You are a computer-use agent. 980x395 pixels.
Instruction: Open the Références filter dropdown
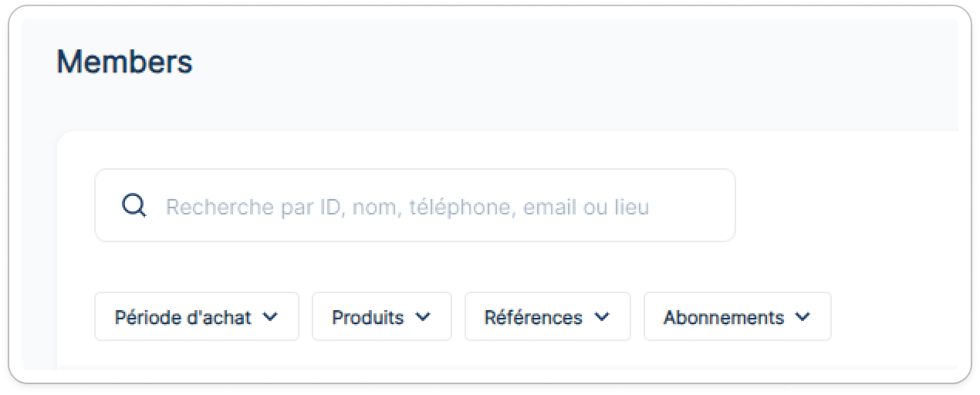point(548,316)
